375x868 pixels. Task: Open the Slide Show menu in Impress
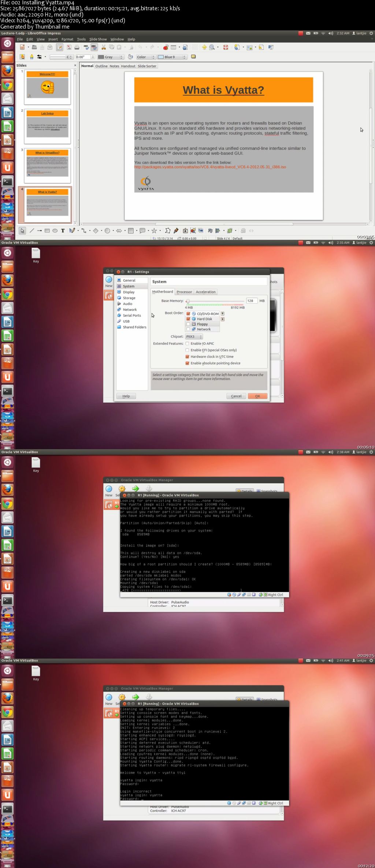point(98,39)
